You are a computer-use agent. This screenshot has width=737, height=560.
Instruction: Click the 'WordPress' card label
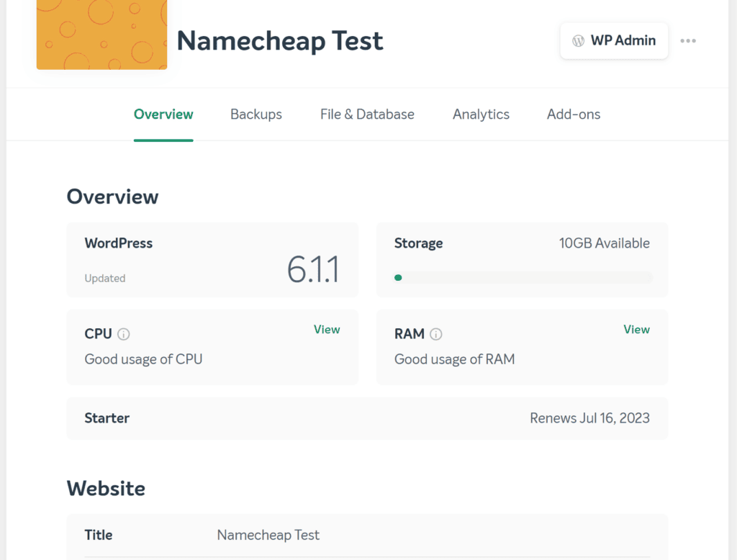(x=119, y=243)
